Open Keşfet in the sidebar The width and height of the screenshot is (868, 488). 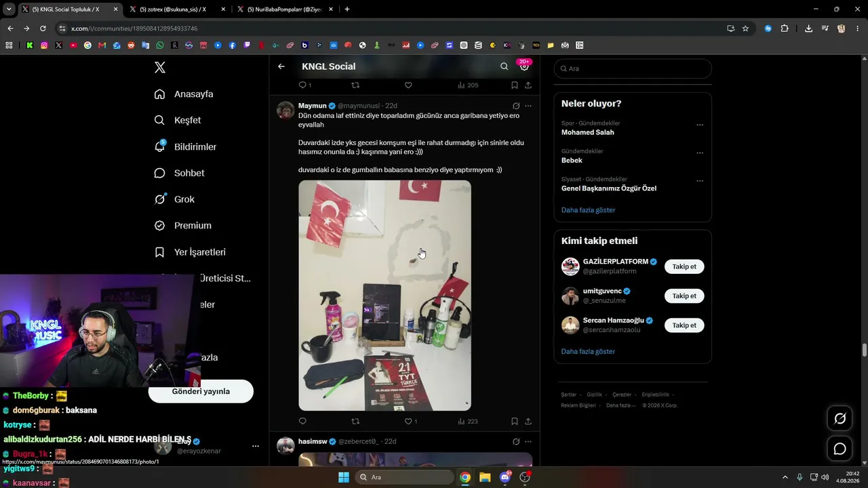(178, 120)
